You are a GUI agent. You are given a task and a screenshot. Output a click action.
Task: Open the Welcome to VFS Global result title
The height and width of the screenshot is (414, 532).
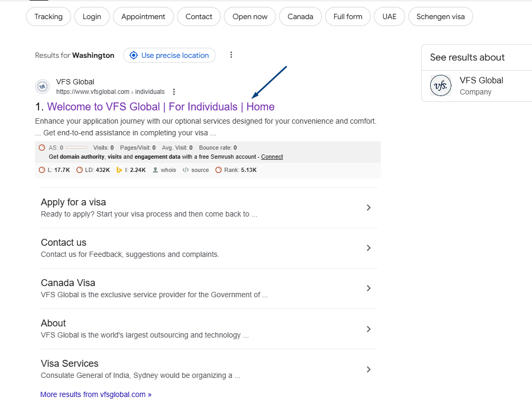click(161, 107)
